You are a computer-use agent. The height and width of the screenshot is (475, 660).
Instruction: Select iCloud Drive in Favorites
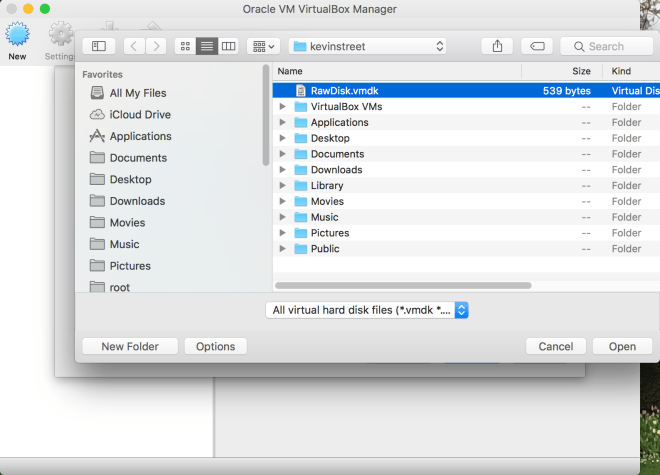point(140,115)
